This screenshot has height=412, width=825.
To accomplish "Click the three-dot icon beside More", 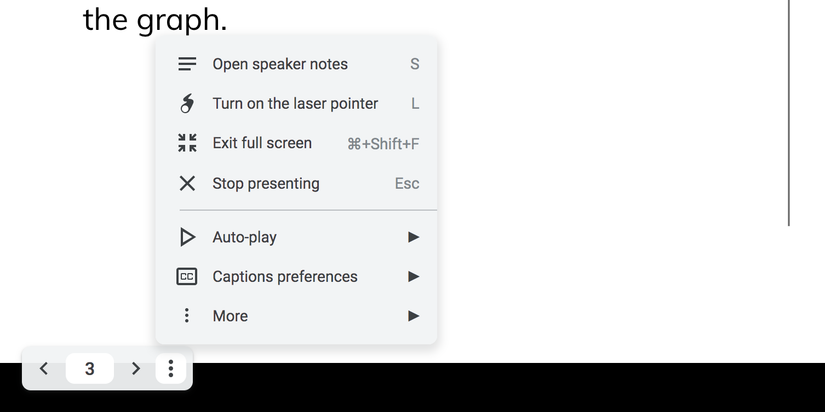I will point(187,316).
